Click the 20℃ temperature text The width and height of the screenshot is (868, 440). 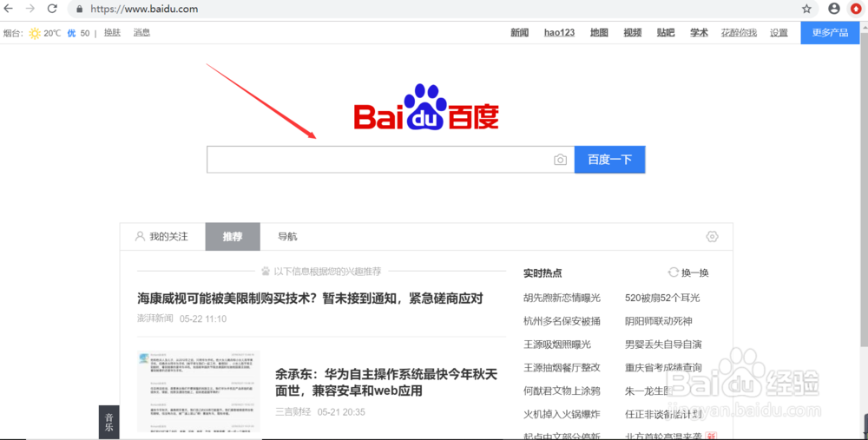(52, 33)
